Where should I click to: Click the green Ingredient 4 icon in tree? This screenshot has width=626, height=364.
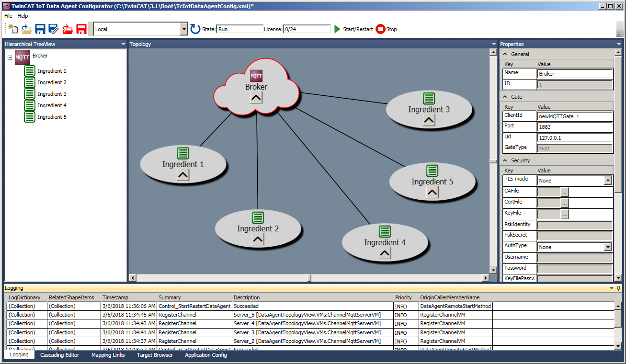coord(30,105)
